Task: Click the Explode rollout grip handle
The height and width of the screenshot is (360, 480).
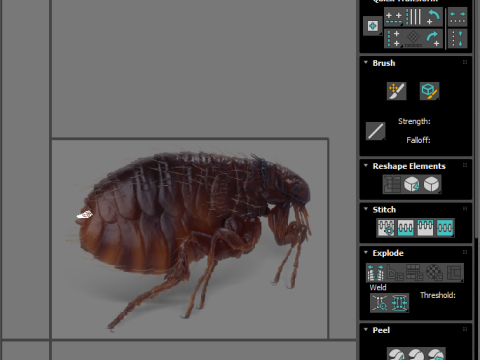Action: point(465,252)
